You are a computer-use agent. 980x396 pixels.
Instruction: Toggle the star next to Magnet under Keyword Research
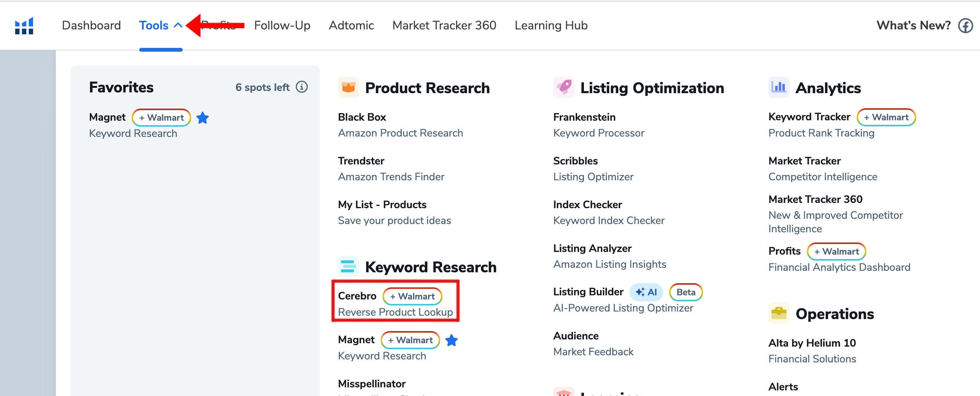pyautogui.click(x=451, y=341)
